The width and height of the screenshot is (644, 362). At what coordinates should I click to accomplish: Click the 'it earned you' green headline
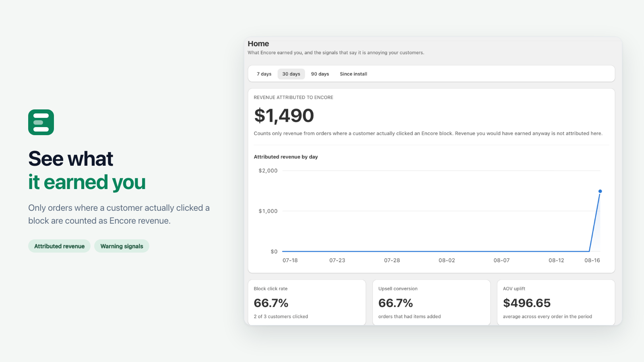click(x=87, y=182)
